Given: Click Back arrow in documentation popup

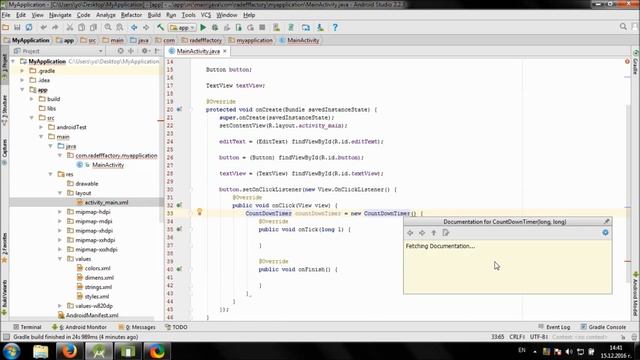Looking at the screenshot, I should [x=410, y=233].
